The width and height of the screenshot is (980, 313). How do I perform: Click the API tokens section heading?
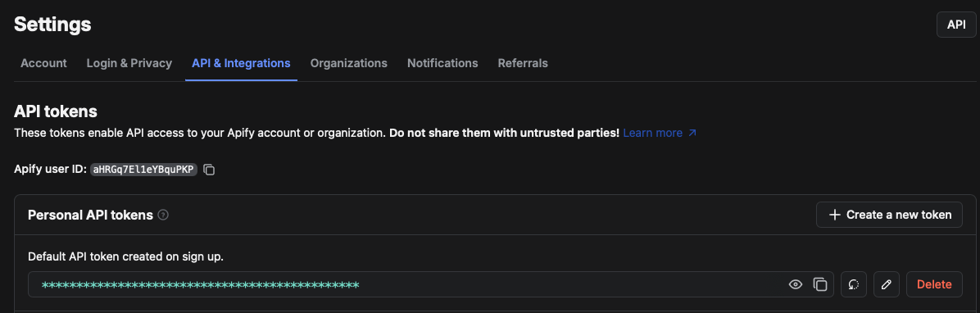[x=56, y=111]
